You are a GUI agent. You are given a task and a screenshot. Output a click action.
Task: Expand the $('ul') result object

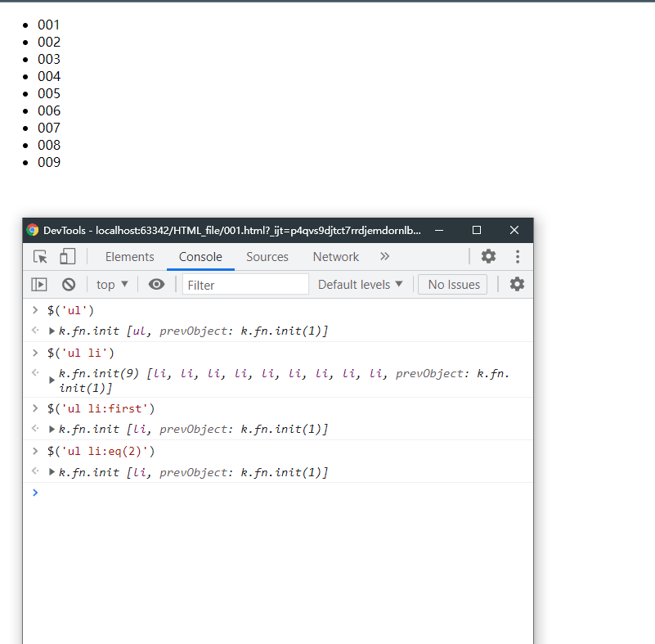click(x=53, y=331)
